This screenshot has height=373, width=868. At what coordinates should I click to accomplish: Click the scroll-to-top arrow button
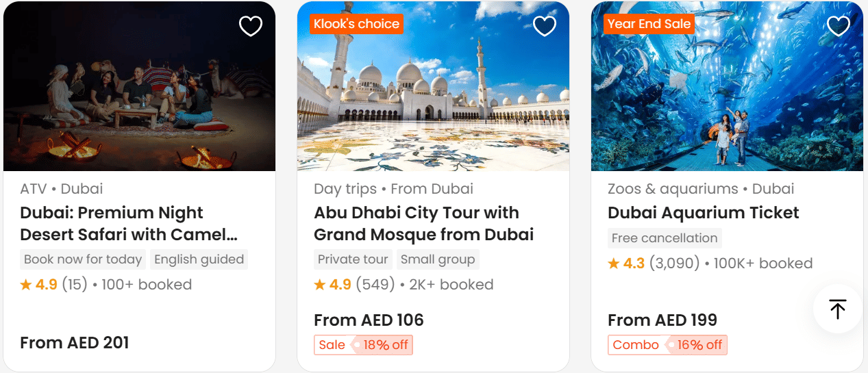(x=837, y=309)
